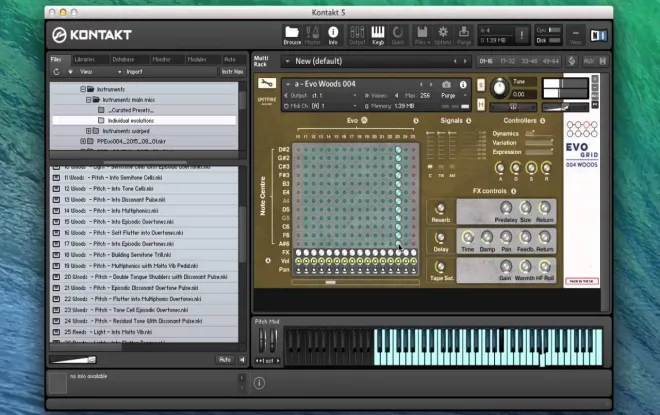Toggle the C mic signal switch

coord(430,167)
